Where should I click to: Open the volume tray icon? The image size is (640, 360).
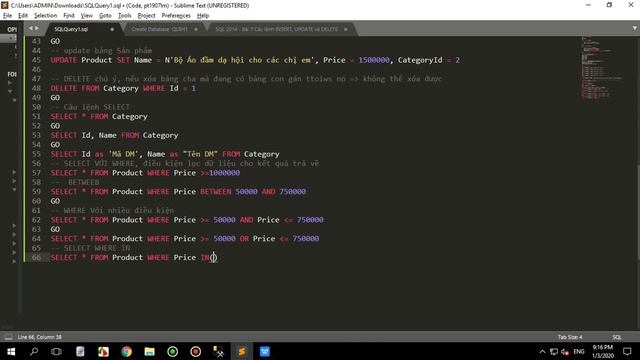click(565, 351)
